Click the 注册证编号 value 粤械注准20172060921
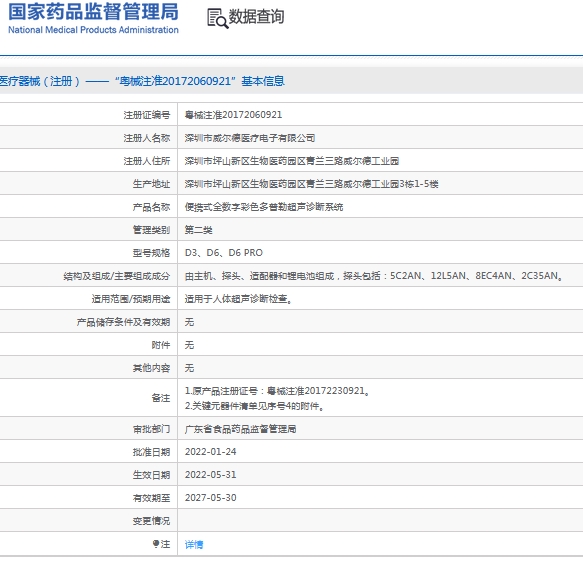The width and height of the screenshot is (583, 564). coord(233,115)
